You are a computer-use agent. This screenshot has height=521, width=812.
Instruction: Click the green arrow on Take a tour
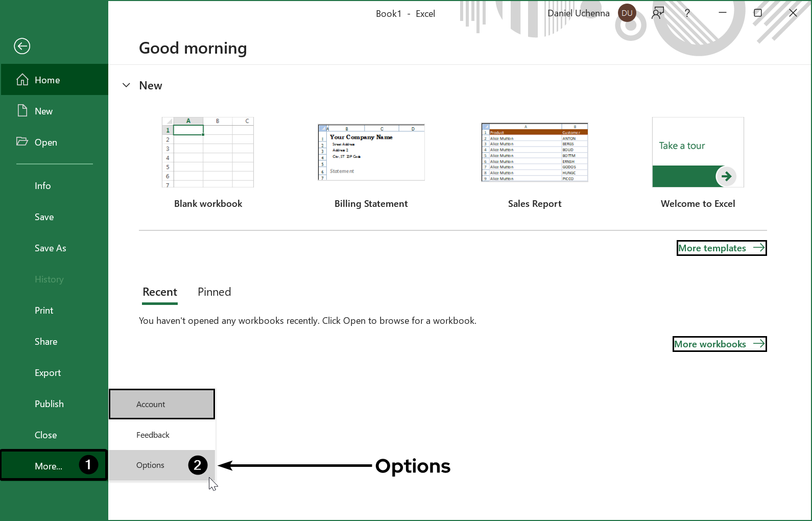[726, 177]
